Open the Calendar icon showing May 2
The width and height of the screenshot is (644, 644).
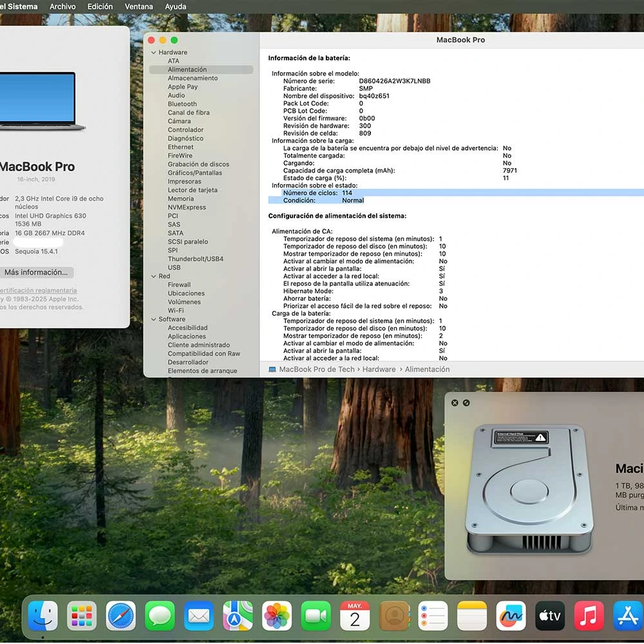(x=355, y=616)
